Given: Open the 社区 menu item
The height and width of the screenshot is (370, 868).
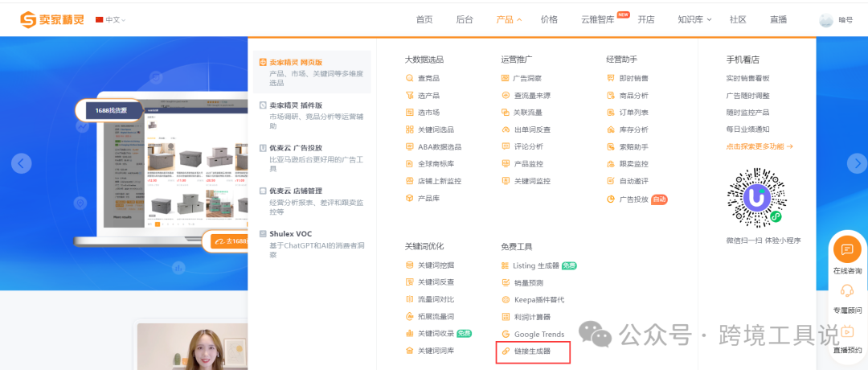Looking at the screenshot, I should pyautogui.click(x=738, y=19).
